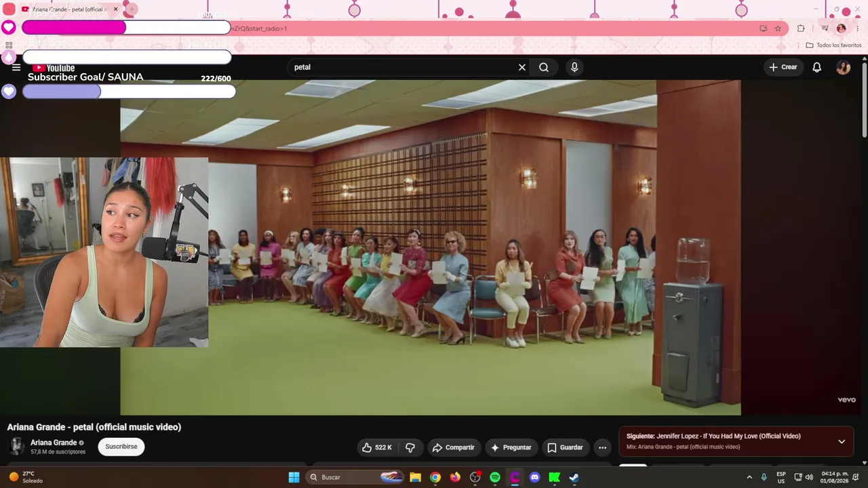Show hidden system tray icons
The width and height of the screenshot is (868, 488).
[x=749, y=477]
